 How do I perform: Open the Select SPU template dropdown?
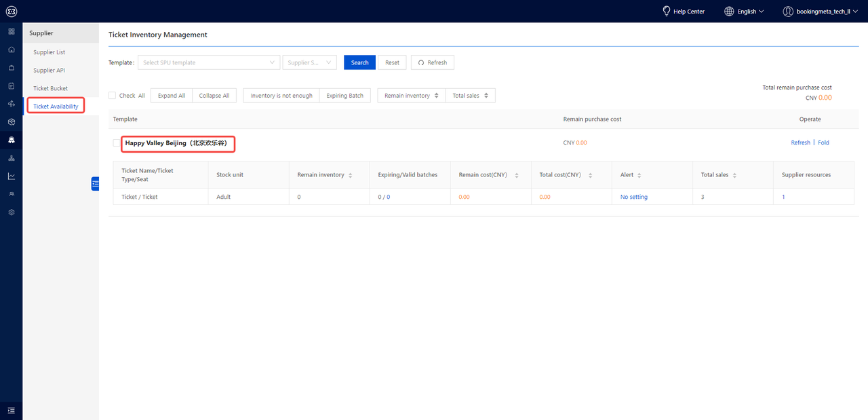pos(209,62)
